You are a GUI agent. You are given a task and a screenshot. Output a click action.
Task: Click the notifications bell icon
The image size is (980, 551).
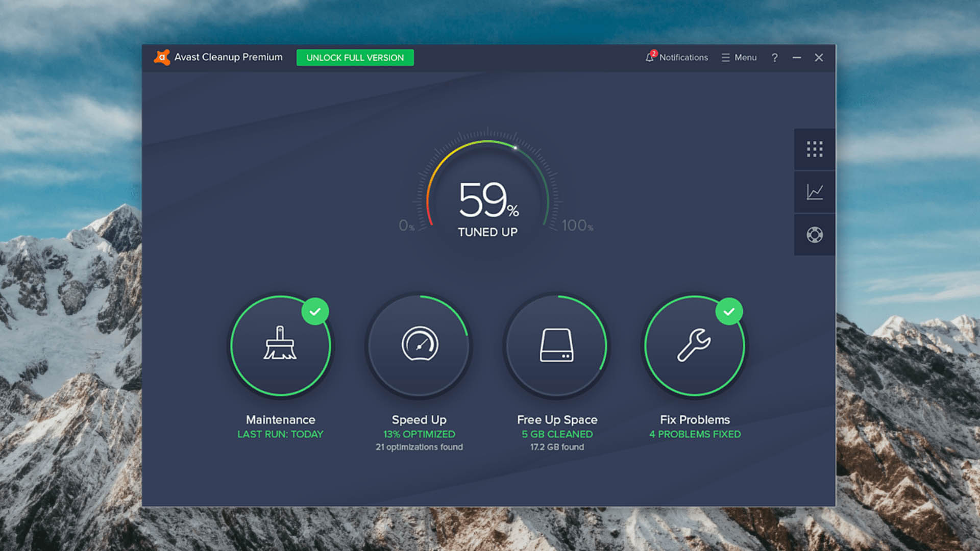649,57
